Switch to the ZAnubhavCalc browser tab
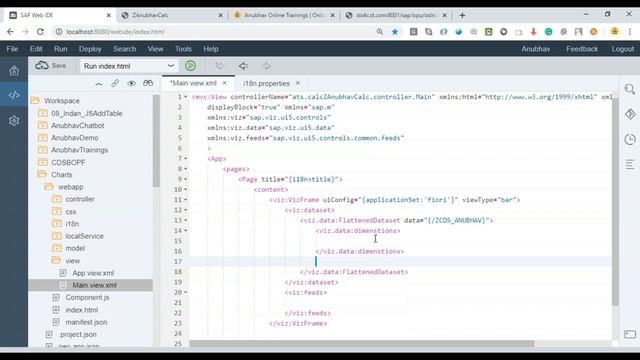This screenshot has width=640, height=360. tap(172, 15)
